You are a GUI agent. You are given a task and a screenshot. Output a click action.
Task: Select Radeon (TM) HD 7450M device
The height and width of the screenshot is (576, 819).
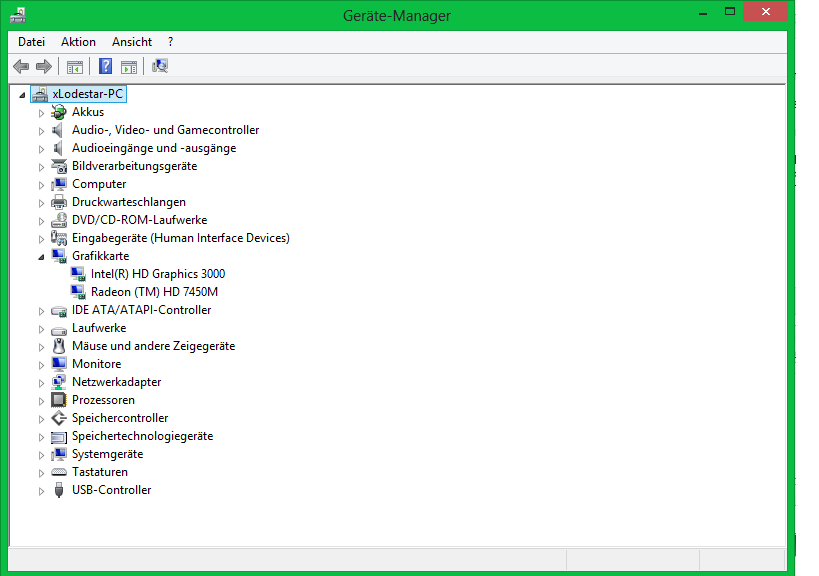(154, 292)
